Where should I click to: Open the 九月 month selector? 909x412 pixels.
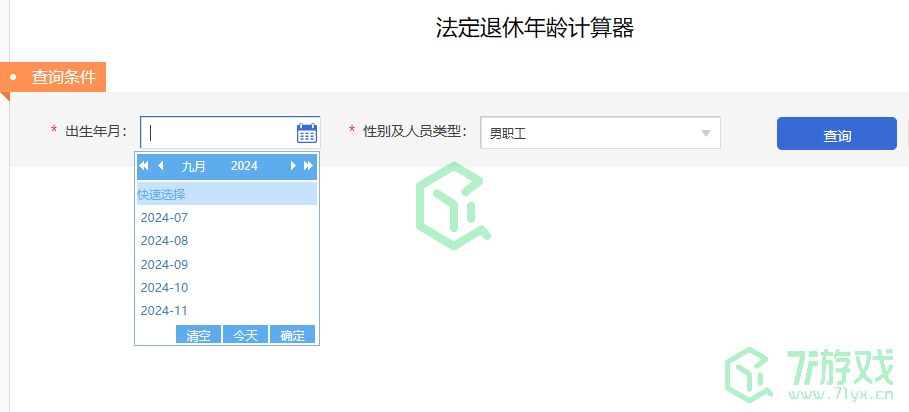194,166
